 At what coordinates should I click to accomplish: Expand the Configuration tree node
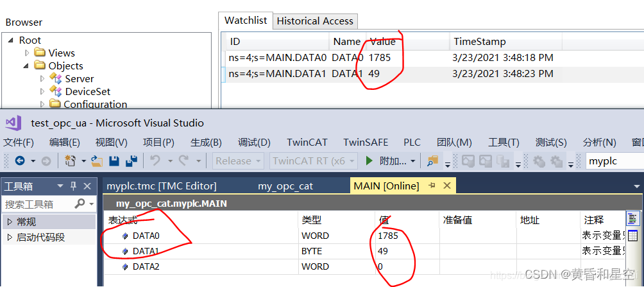tap(42, 103)
